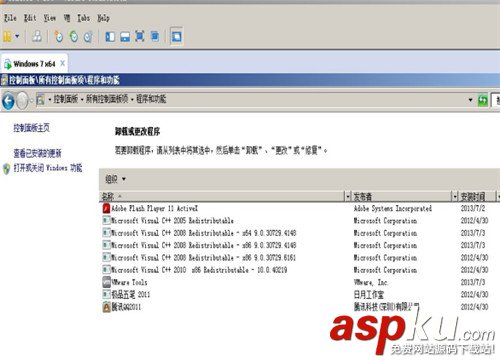Click the greyed Forward arrow button
Image resolution: width=500 pixels, height=361 pixels.
point(22,100)
